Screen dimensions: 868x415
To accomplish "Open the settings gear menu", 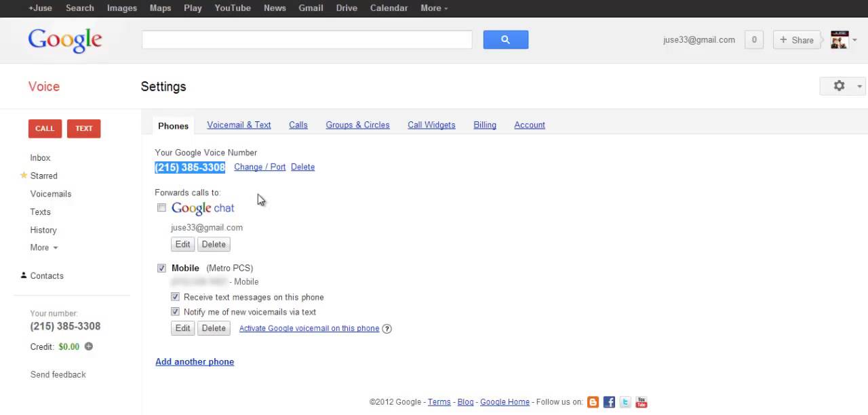I will tap(839, 86).
